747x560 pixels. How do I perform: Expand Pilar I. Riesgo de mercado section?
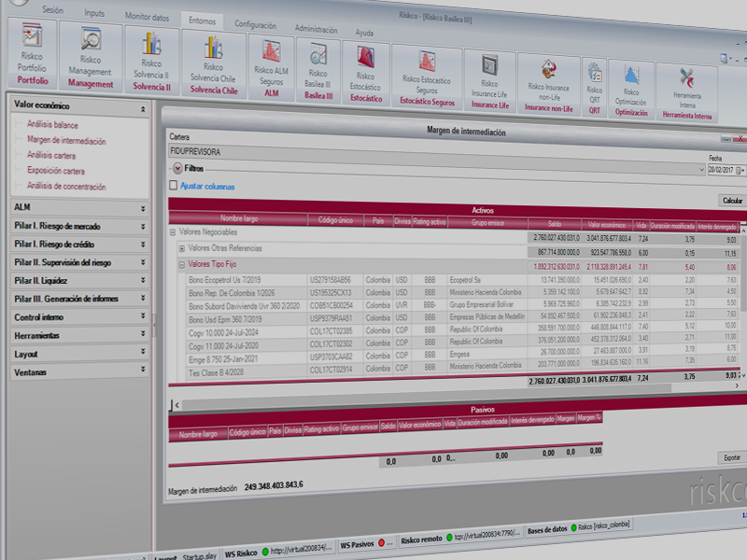[143, 227]
